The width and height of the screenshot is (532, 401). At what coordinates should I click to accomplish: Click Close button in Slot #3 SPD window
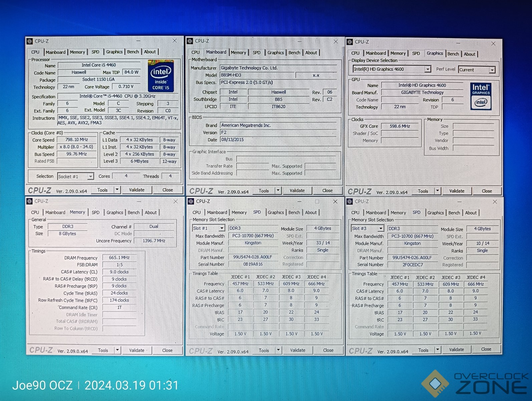[x=486, y=349]
